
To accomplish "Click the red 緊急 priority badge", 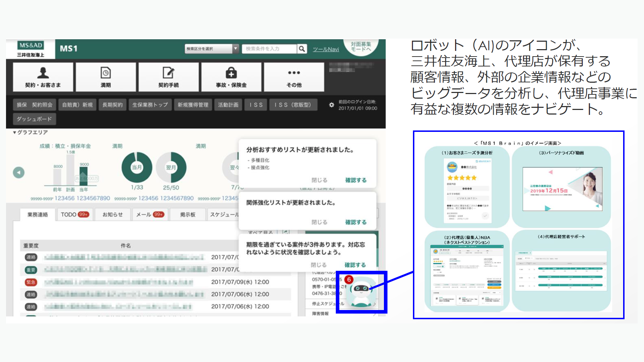I will (x=31, y=282).
